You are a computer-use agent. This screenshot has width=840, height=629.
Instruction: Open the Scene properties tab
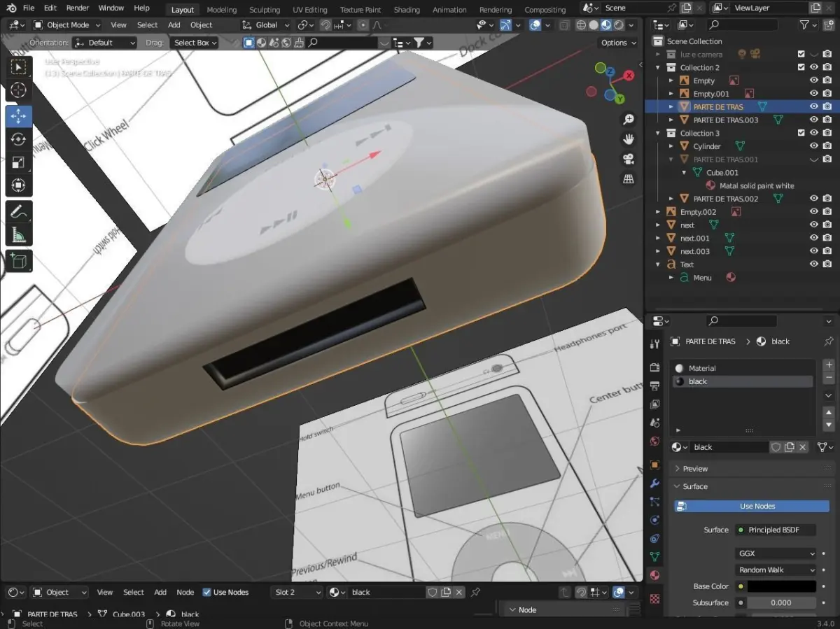654,423
